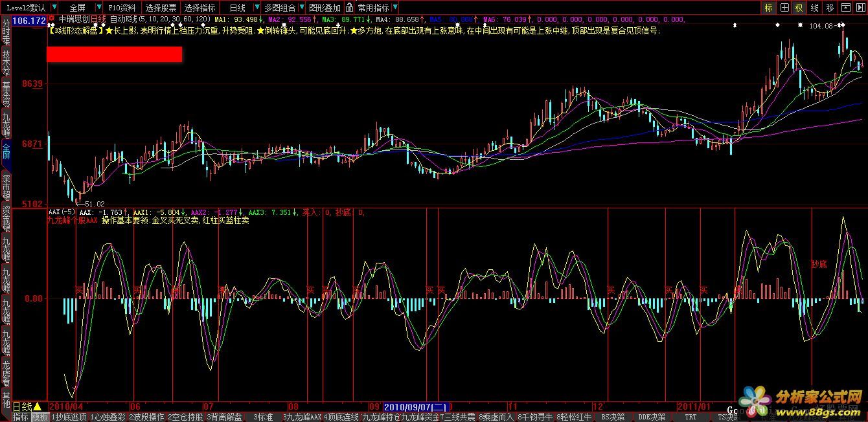The image size is (868, 422).
Task: Click the 自动K线(5,10,20,30,60,120) label
Action: coord(159,20)
